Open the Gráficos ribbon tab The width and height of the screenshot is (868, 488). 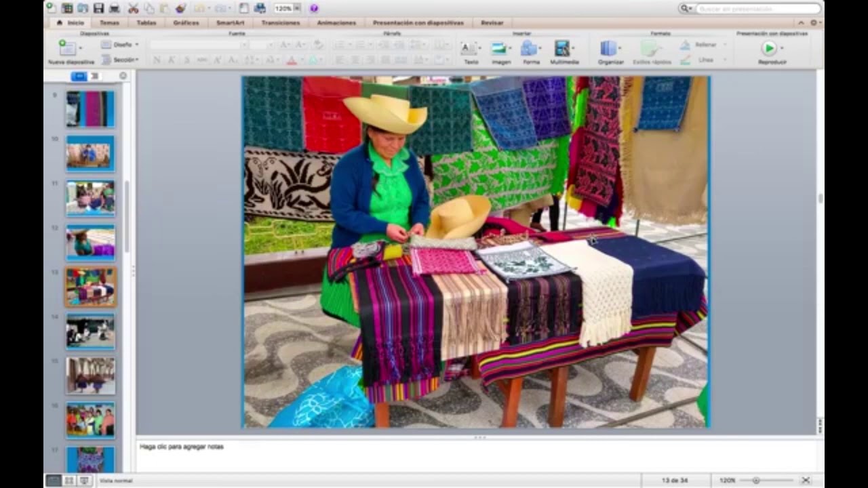tap(186, 22)
